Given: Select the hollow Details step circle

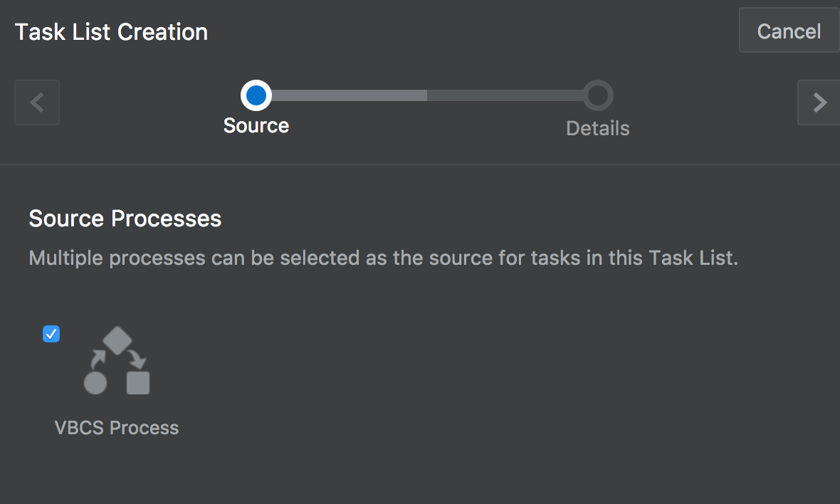Looking at the screenshot, I should tap(598, 95).
